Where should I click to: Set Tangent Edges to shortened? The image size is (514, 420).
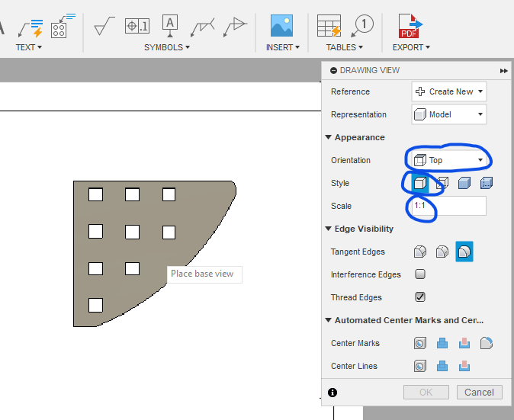click(x=442, y=252)
